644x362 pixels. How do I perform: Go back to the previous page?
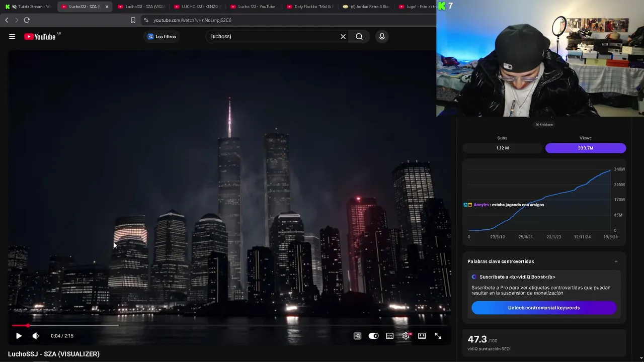click(x=7, y=20)
